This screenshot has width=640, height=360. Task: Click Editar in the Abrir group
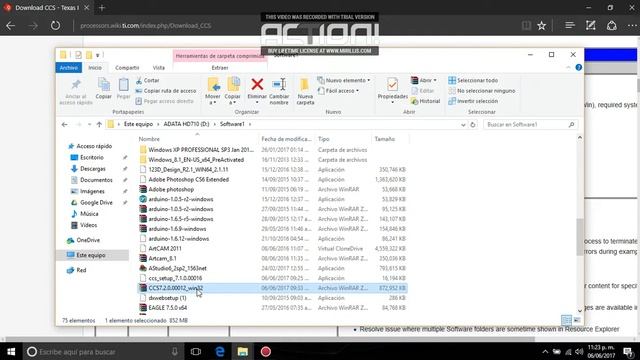(x=423, y=91)
